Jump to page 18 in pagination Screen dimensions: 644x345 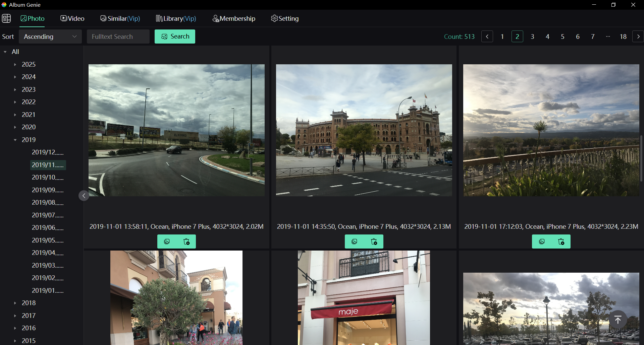click(x=623, y=37)
